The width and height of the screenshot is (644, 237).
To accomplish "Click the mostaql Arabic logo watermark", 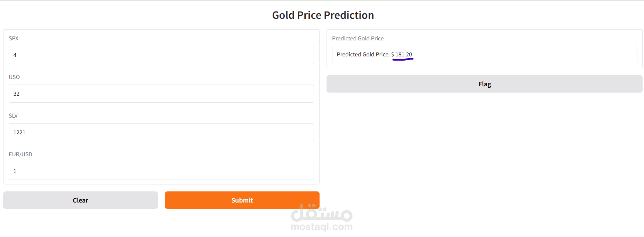I will (322, 213).
